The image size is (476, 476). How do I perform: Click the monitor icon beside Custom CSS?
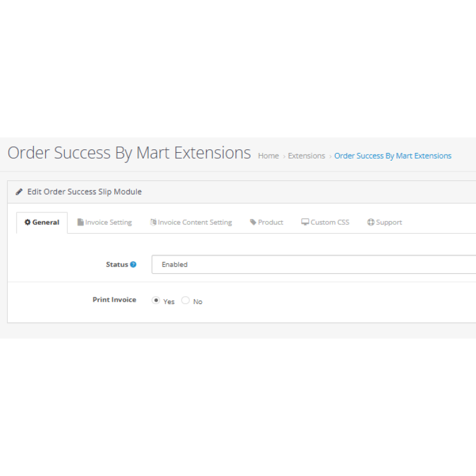305,223
